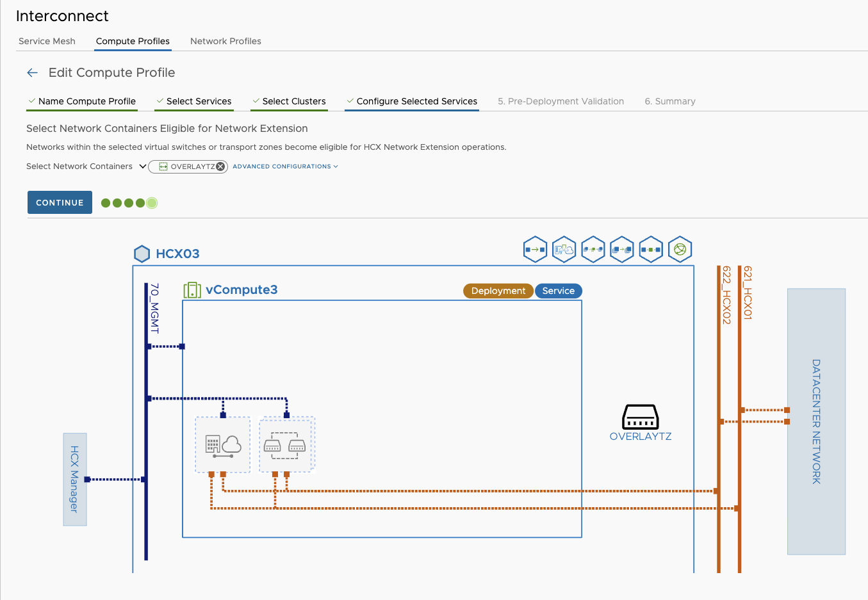Open the Network Profiles tab

click(x=225, y=41)
